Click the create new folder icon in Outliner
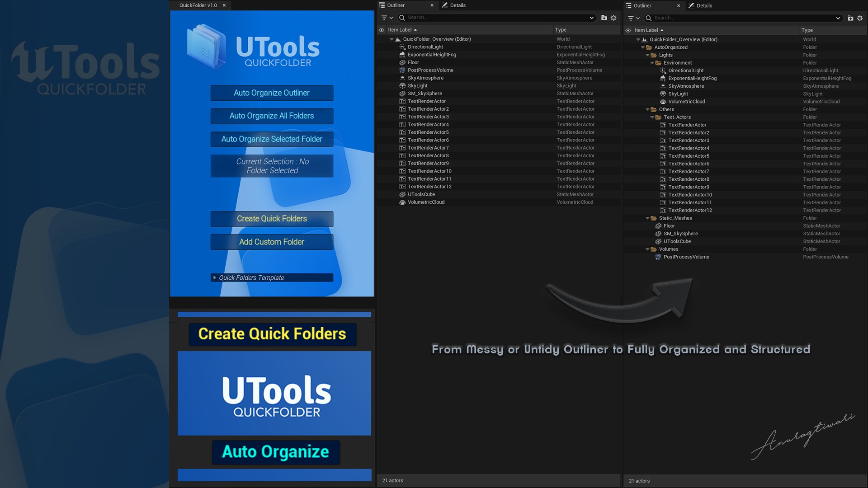The height and width of the screenshot is (488, 868). [604, 18]
